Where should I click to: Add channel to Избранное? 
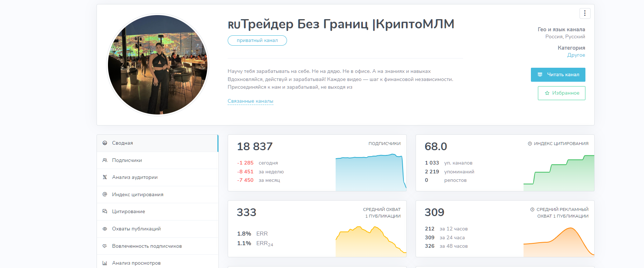[561, 93]
